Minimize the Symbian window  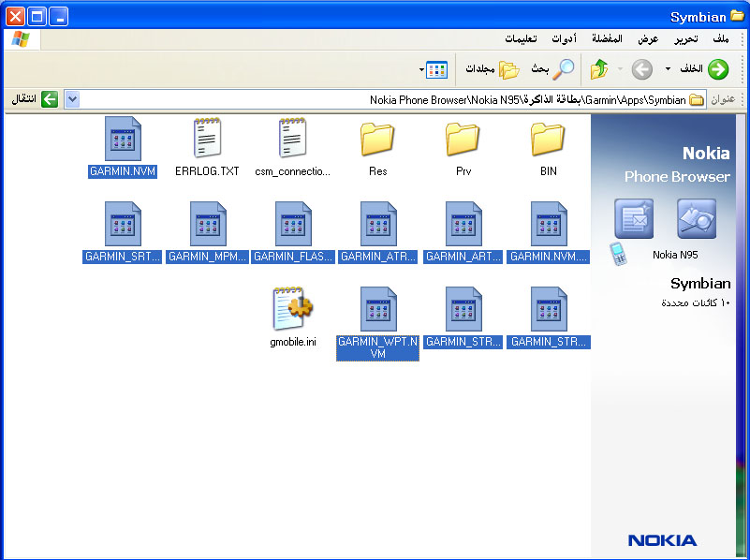point(59,17)
